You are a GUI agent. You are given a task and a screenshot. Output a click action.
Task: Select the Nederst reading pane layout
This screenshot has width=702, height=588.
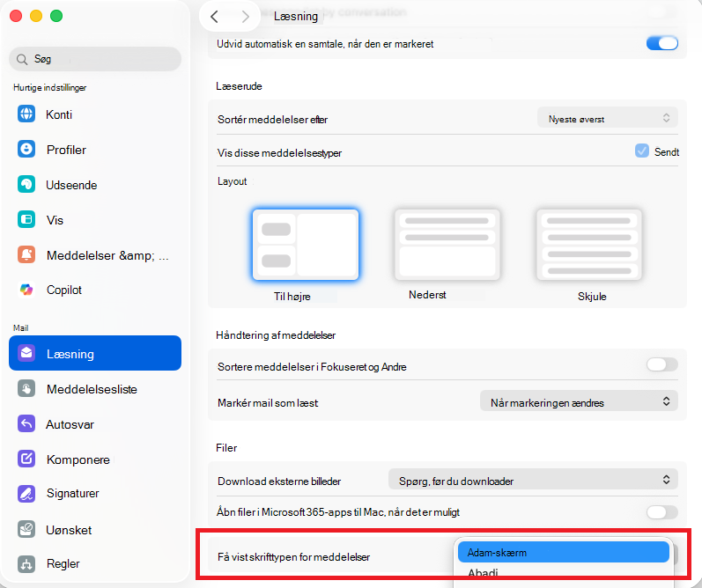447,245
